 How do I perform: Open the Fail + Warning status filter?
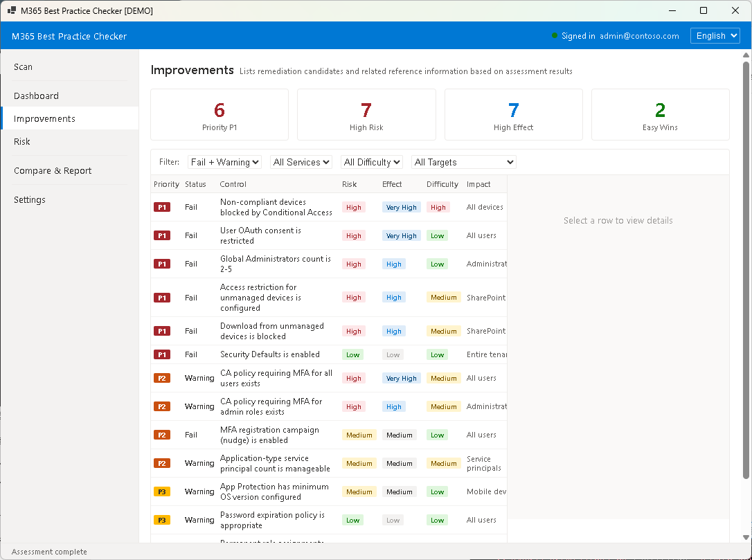coord(224,161)
